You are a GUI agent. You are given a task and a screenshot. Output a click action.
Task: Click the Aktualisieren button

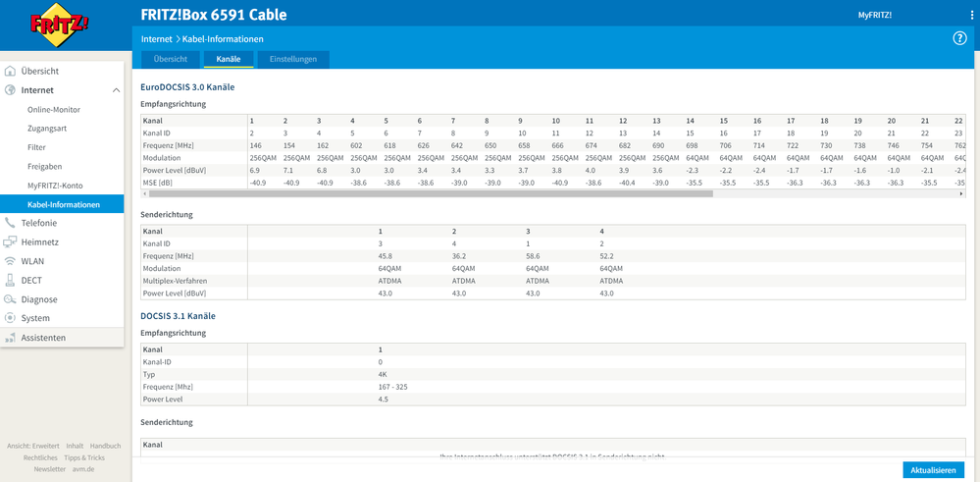tap(933, 470)
